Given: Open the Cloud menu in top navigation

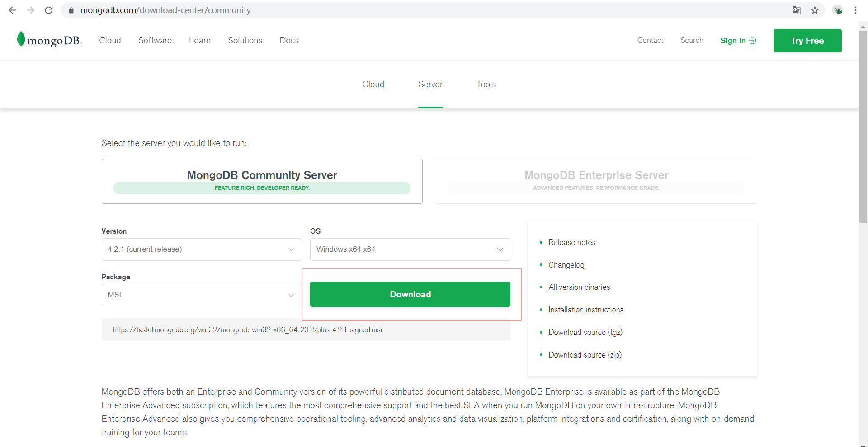Looking at the screenshot, I should (x=110, y=40).
